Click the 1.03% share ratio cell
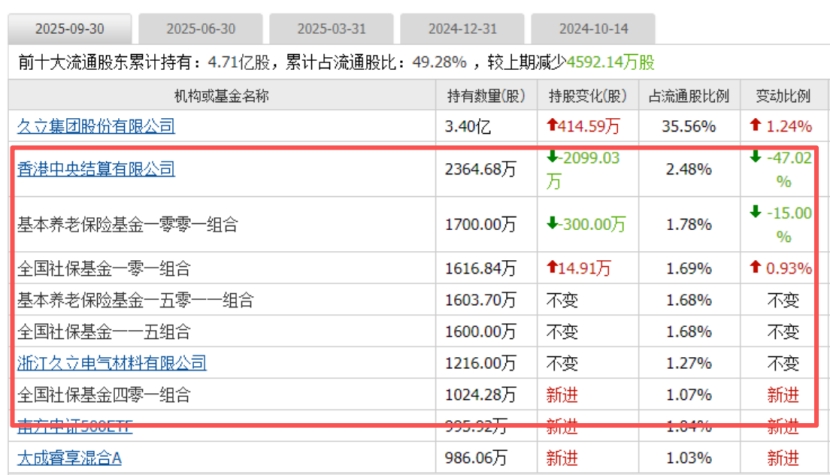Image resolution: width=830 pixels, height=475 pixels. [x=689, y=458]
